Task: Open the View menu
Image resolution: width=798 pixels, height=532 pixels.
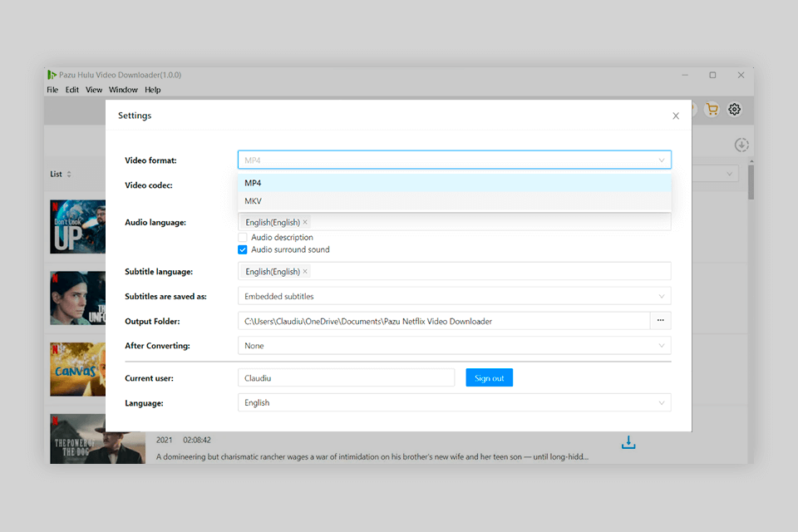Action: click(94, 90)
